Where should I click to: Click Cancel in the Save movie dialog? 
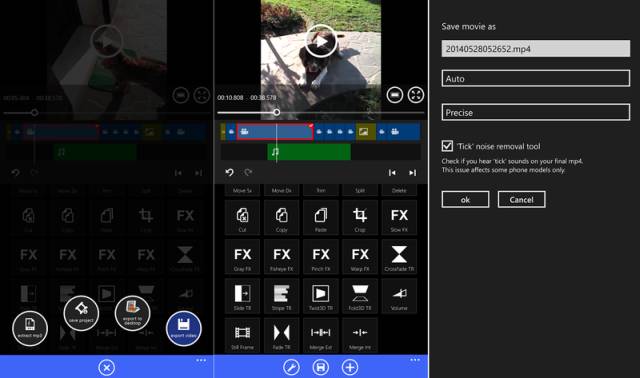pyautogui.click(x=521, y=199)
